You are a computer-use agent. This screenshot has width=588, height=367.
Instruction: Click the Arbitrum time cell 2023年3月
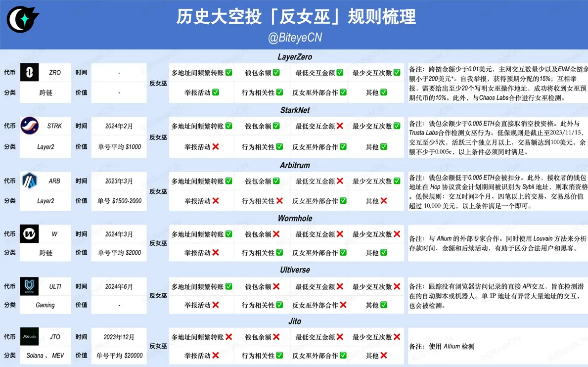tap(119, 181)
